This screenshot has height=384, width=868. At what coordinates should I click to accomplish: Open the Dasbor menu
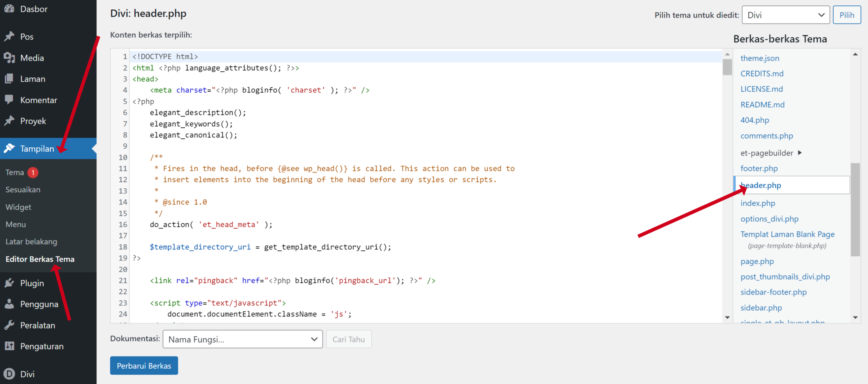tap(48, 9)
